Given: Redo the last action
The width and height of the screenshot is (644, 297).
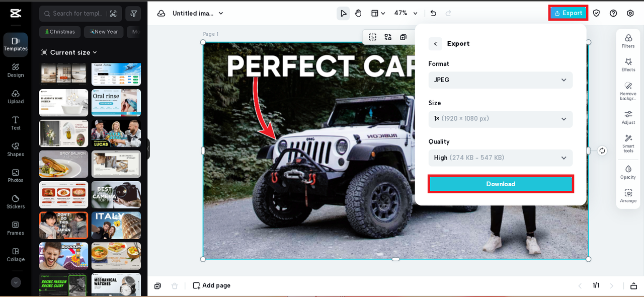Looking at the screenshot, I should click(x=448, y=14).
